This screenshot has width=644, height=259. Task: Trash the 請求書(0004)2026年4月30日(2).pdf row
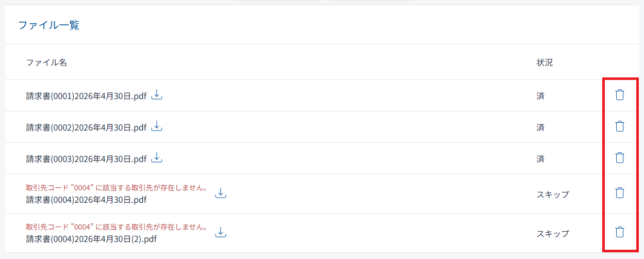pyautogui.click(x=620, y=232)
